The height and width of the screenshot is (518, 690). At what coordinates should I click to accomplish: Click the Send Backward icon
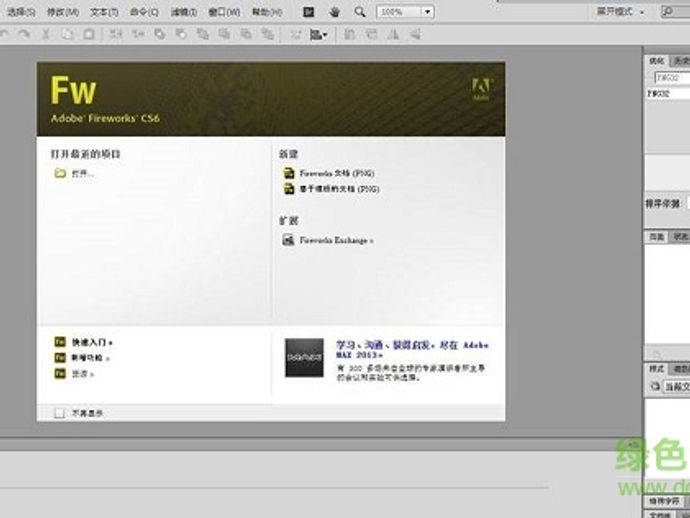point(246,34)
